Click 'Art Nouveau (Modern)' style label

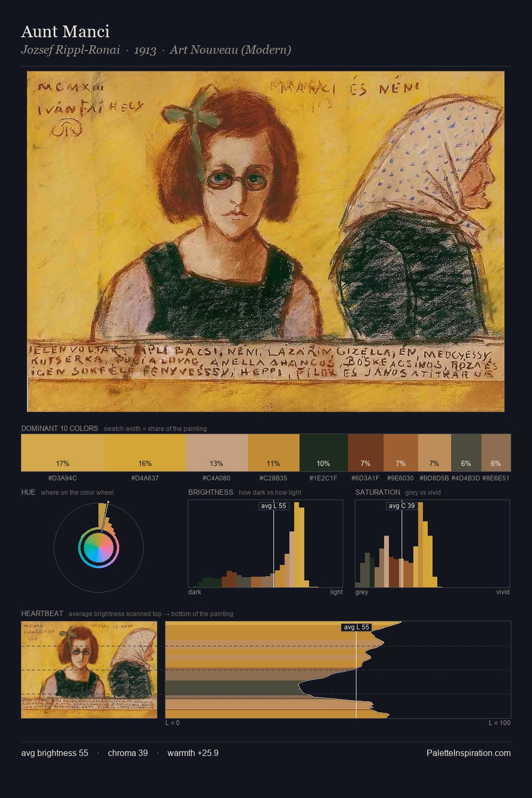[x=230, y=50]
